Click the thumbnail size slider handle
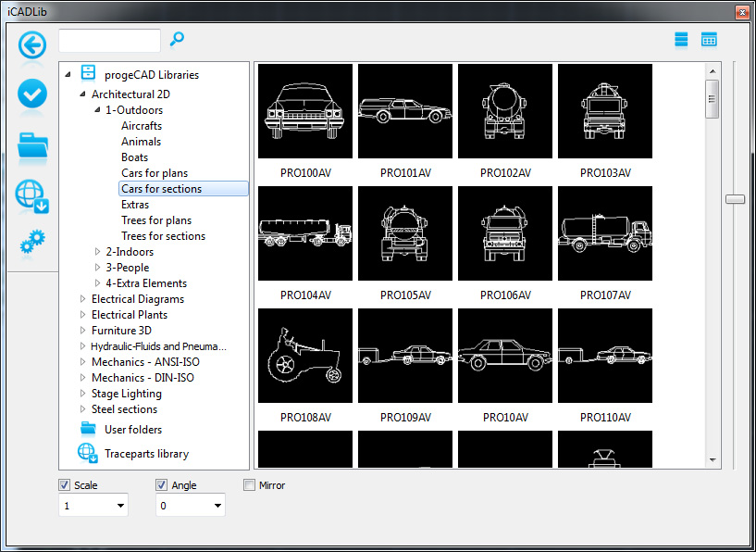 tap(735, 199)
